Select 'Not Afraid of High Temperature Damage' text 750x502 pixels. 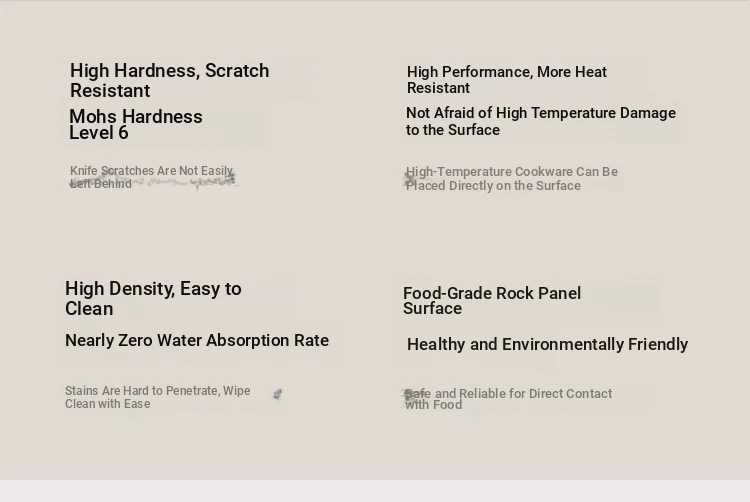540,113
